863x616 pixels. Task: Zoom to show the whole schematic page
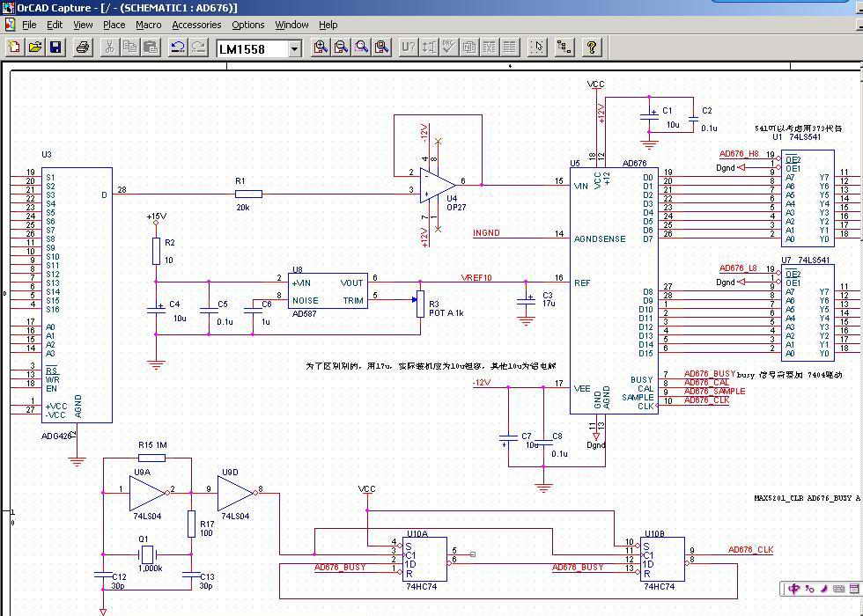[381, 48]
